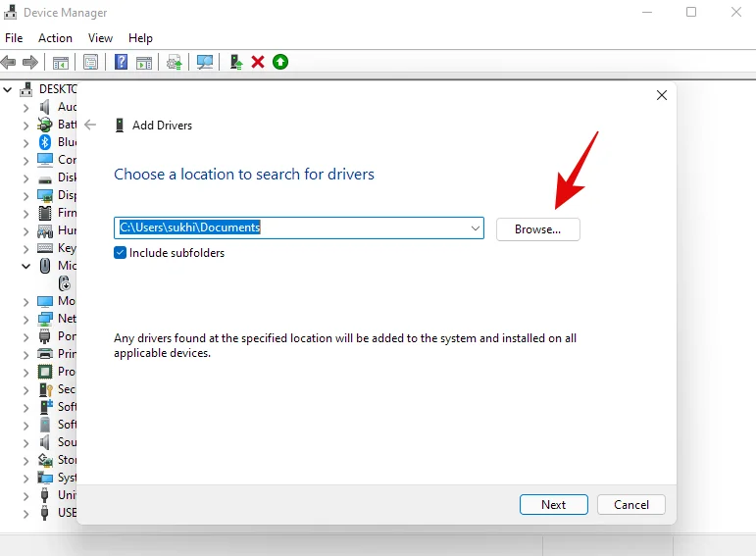Open the Action menu
756x556 pixels.
[x=56, y=38]
